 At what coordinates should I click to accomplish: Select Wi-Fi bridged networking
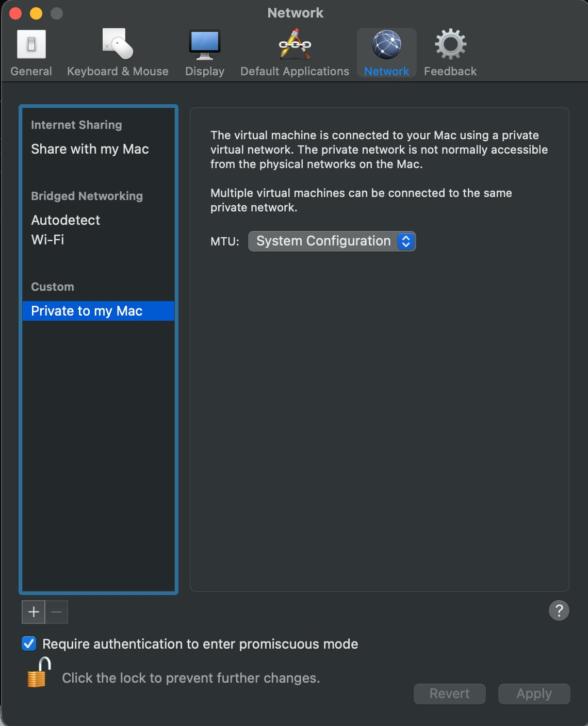point(47,239)
